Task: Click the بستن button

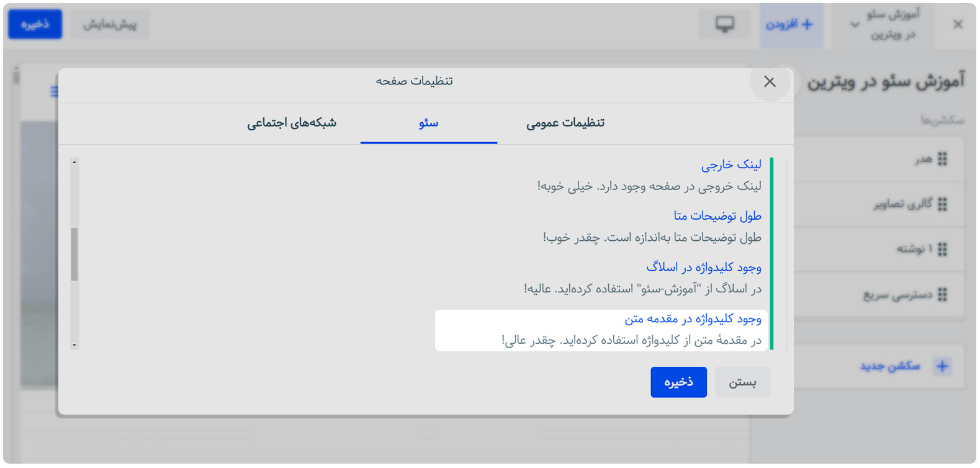Action: point(742,382)
